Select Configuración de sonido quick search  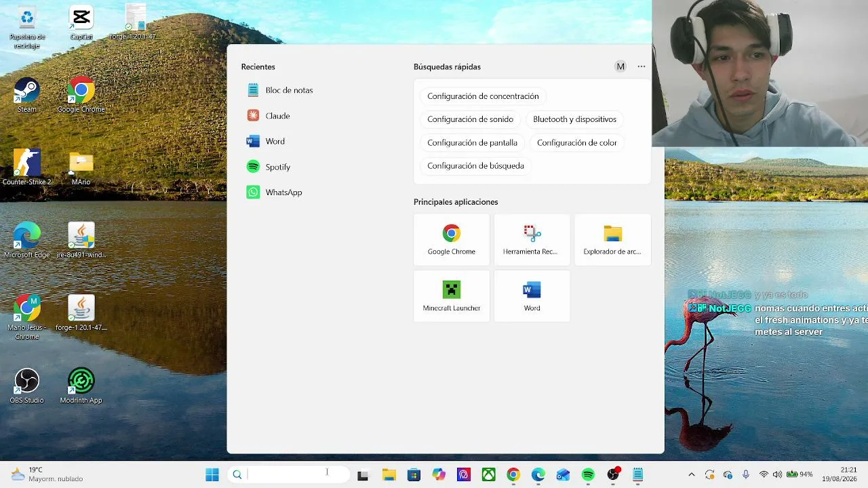470,119
